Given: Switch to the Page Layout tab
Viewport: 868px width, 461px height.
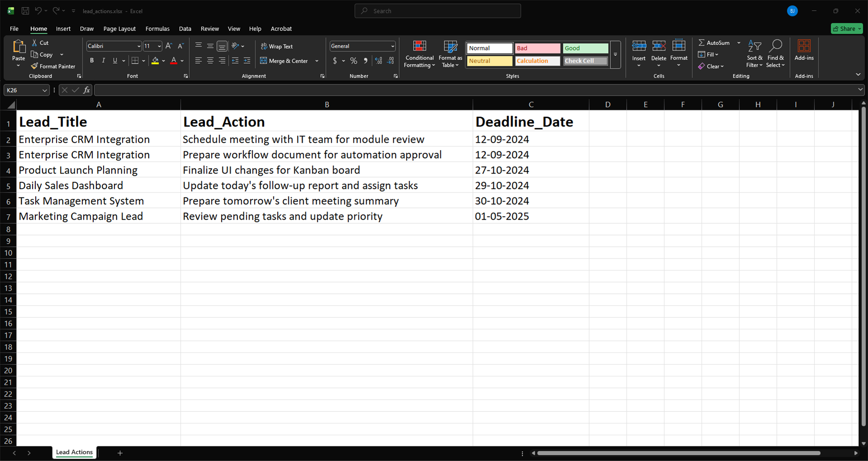Looking at the screenshot, I should pyautogui.click(x=119, y=28).
